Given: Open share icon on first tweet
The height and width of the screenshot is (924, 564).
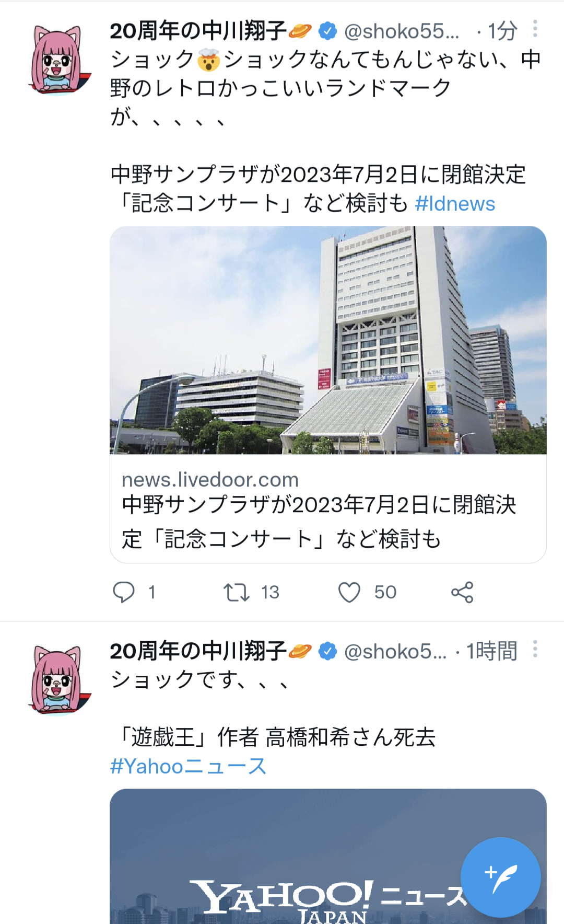Looking at the screenshot, I should pos(462,592).
